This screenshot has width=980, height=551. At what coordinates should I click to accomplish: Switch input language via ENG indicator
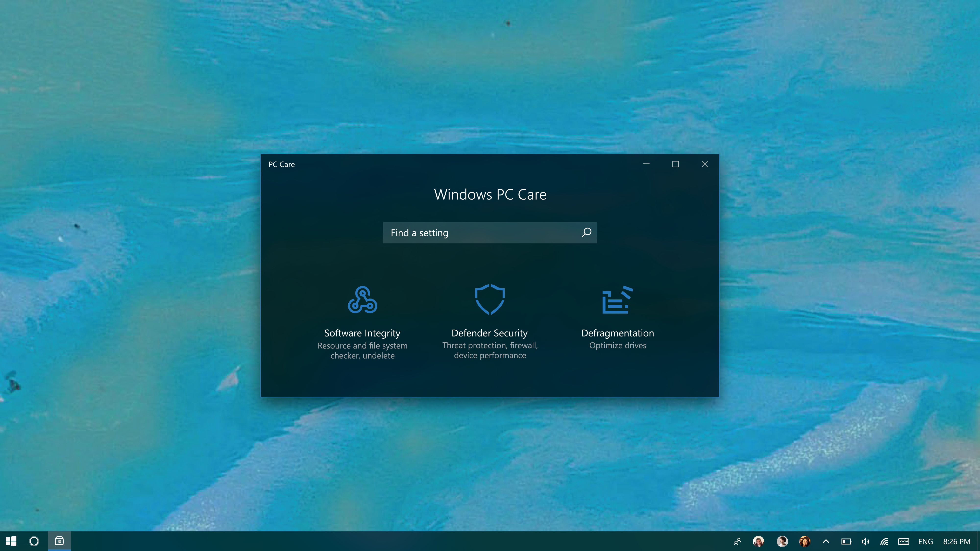point(926,541)
